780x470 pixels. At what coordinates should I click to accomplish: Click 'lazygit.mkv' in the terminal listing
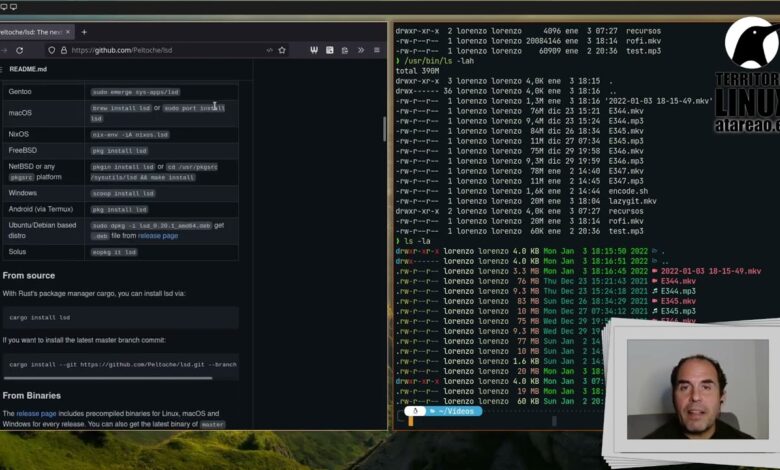click(632, 201)
